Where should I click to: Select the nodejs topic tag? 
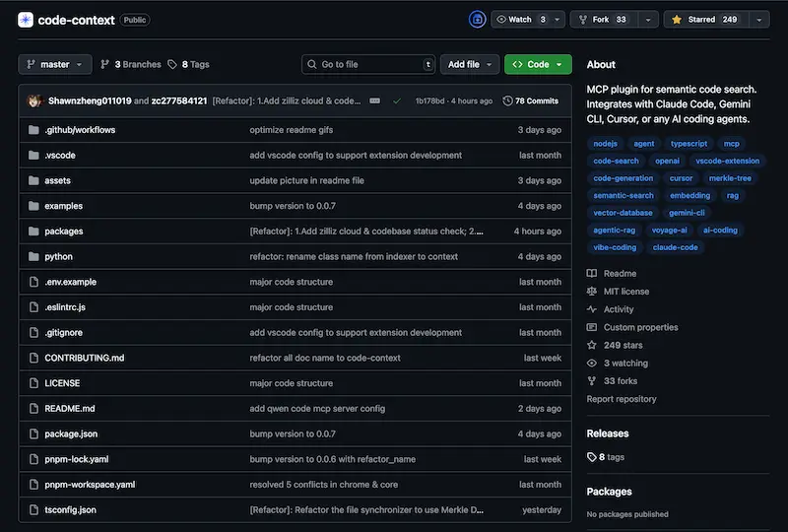605,144
